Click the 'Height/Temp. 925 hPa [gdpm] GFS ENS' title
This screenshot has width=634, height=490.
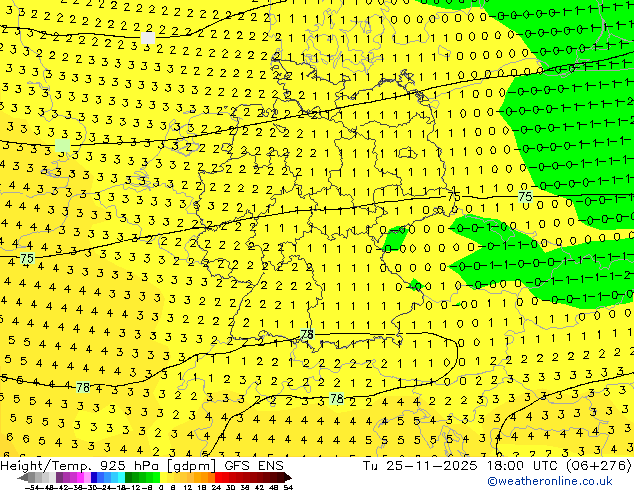[142, 466]
